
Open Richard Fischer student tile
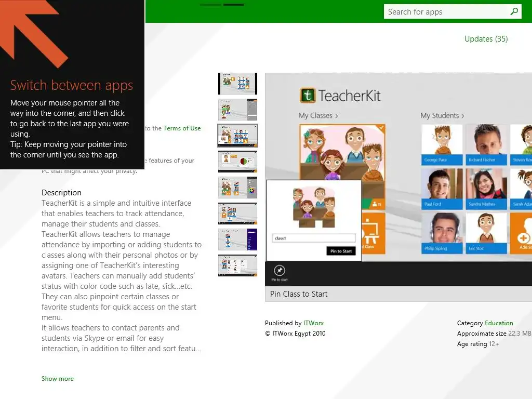(x=486, y=145)
